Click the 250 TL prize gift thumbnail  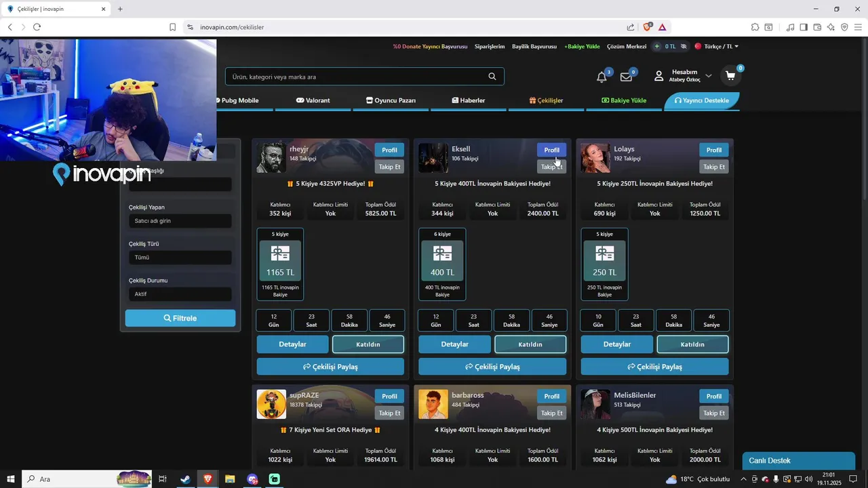point(604,261)
